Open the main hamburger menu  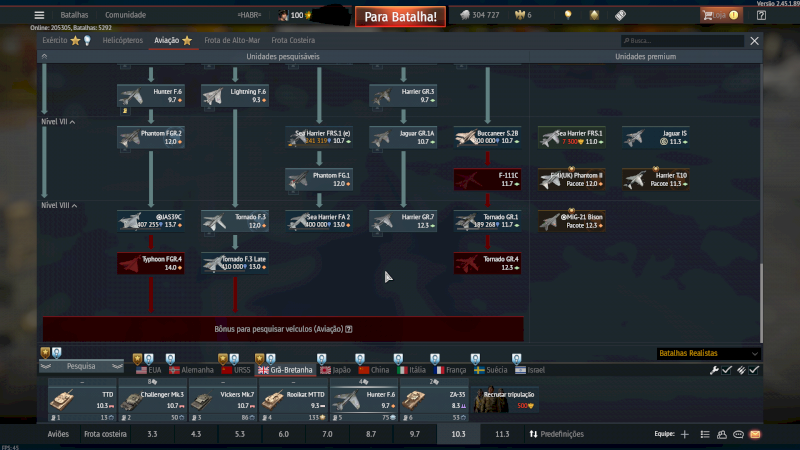tap(39, 15)
